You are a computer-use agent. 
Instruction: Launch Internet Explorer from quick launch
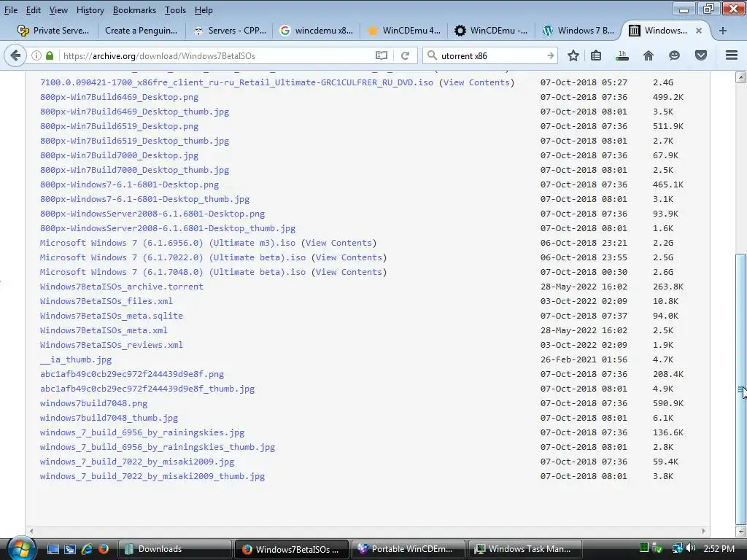tap(87, 549)
